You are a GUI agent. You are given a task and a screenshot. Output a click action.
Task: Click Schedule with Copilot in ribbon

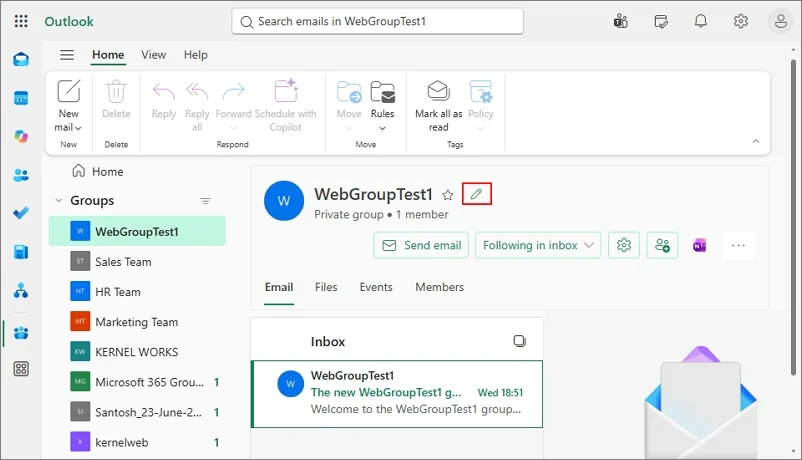pyautogui.click(x=285, y=106)
